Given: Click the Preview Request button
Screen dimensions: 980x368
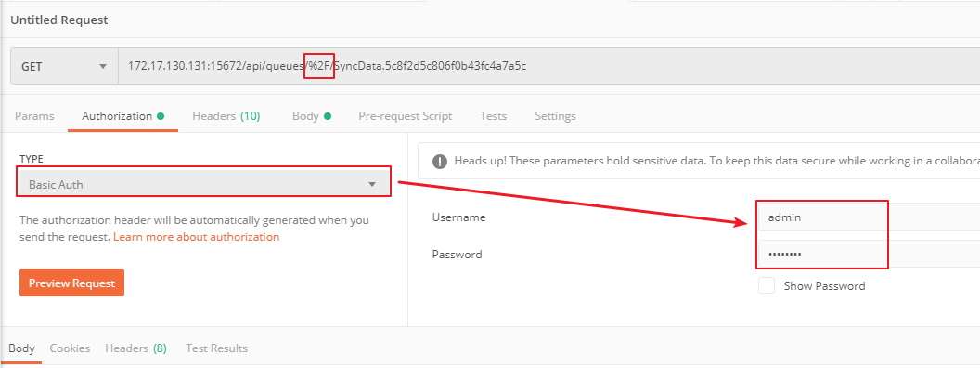Looking at the screenshot, I should point(71,283).
